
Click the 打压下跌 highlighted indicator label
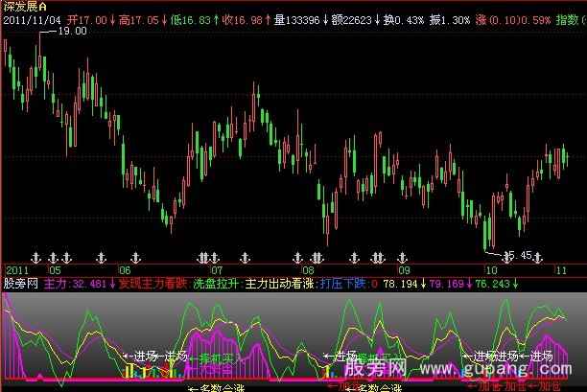click(x=342, y=284)
